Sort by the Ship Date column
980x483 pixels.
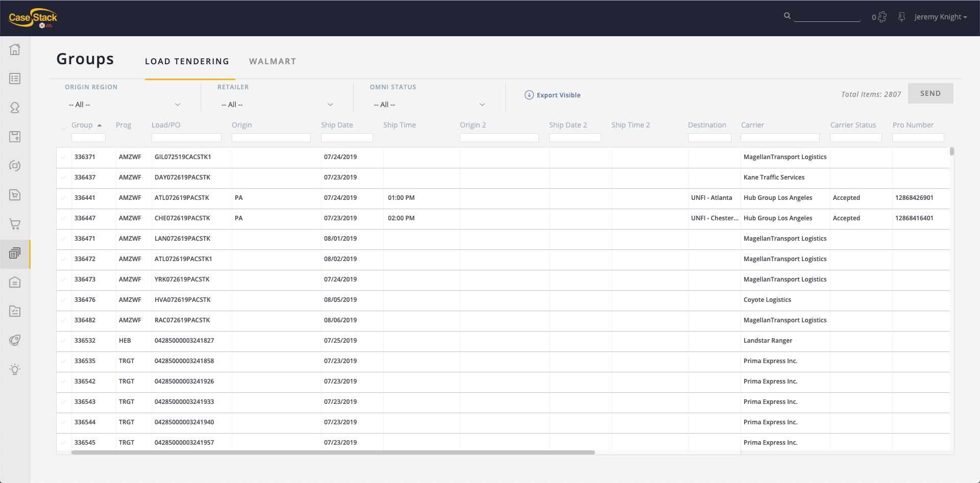tap(337, 125)
